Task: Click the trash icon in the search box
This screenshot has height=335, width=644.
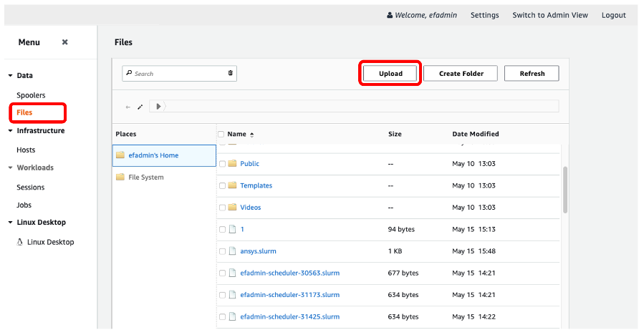Action: tap(230, 73)
